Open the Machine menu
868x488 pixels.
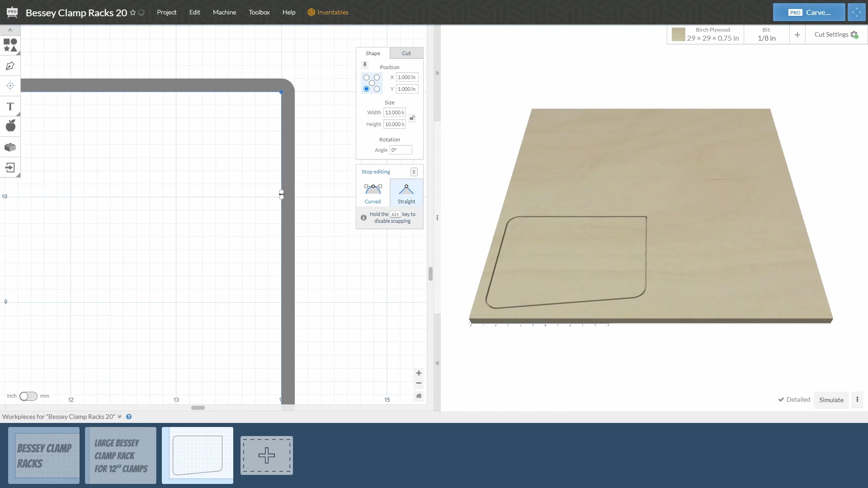coord(224,12)
